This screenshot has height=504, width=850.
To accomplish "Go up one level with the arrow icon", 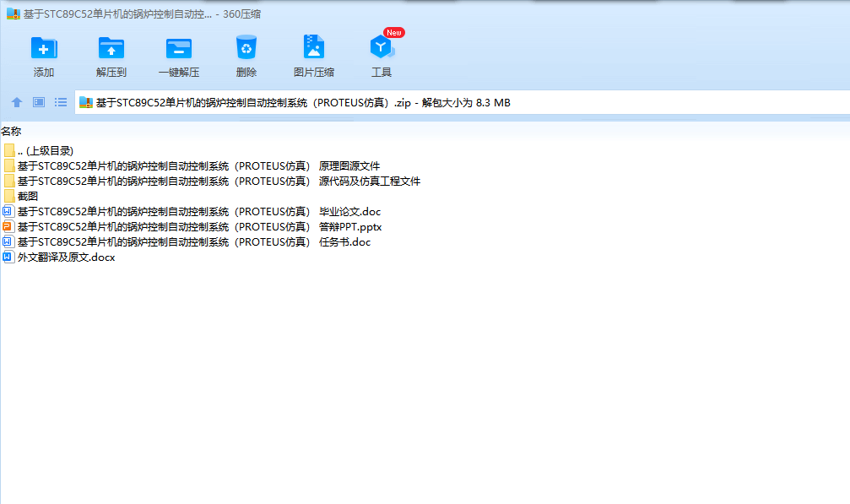I will pos(17,102).
